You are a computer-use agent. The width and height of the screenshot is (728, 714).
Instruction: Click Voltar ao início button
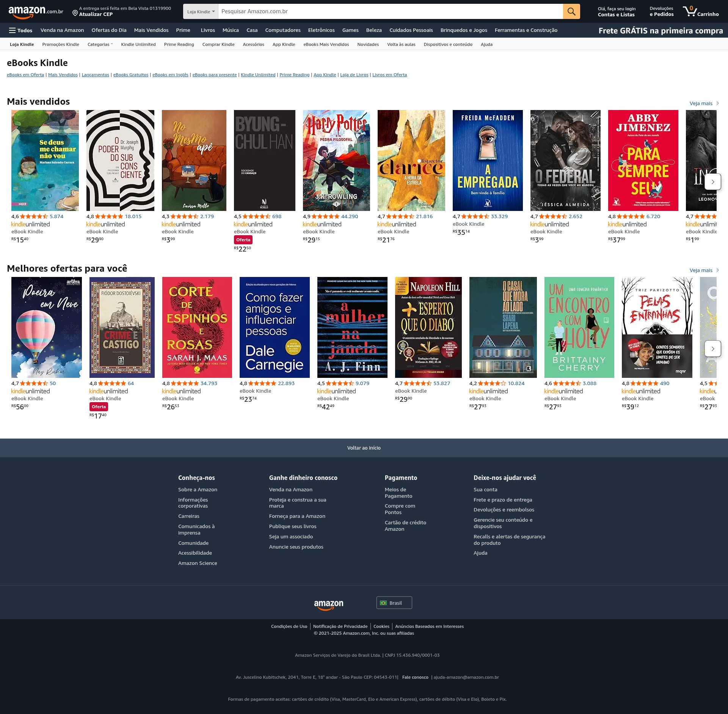coord(364,448)
